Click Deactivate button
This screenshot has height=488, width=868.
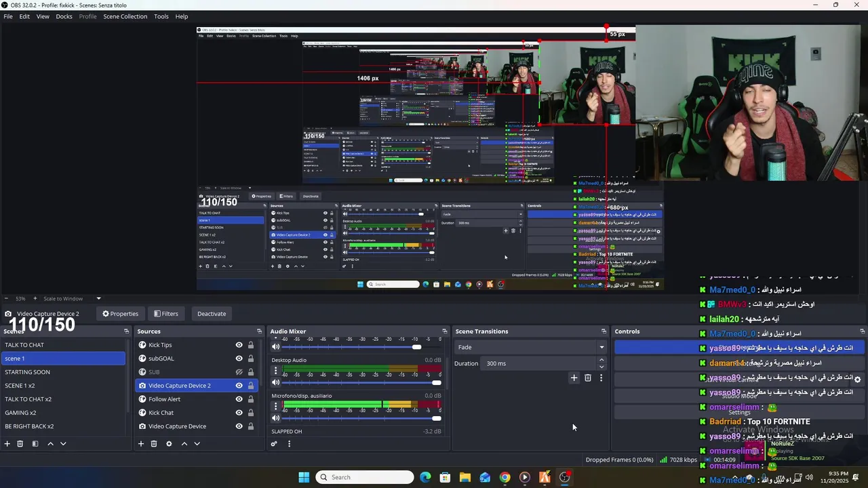(x=212, y=314)
